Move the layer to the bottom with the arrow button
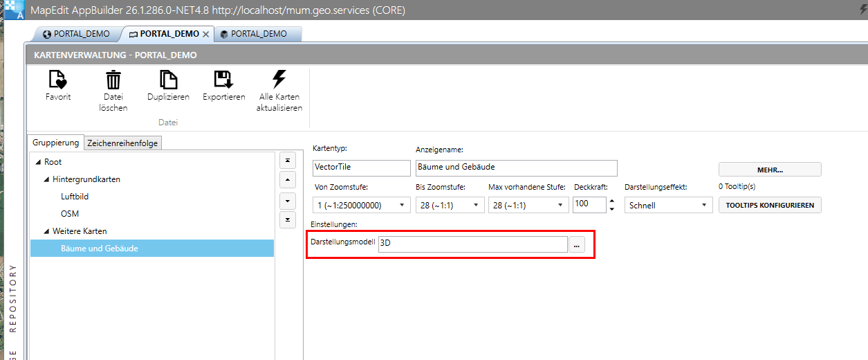868x360 pixels. point(286,220)
